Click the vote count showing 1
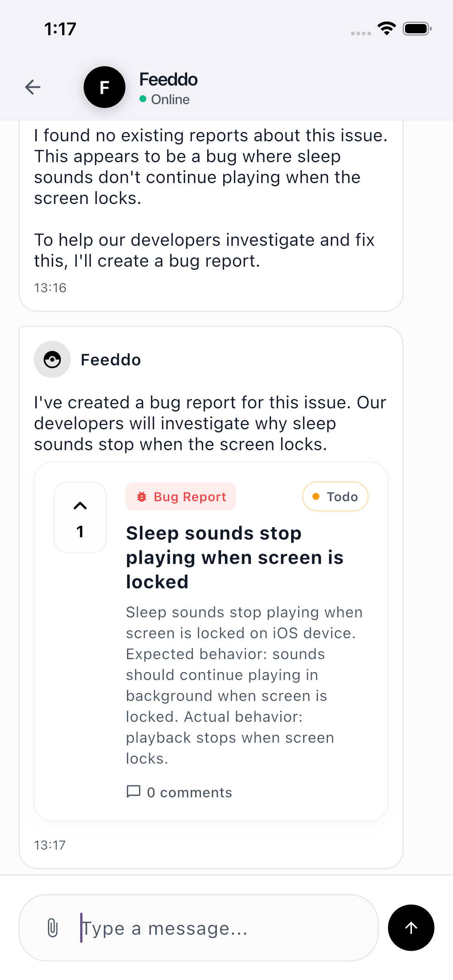453x980 pixels. click(x=80, y=532)
